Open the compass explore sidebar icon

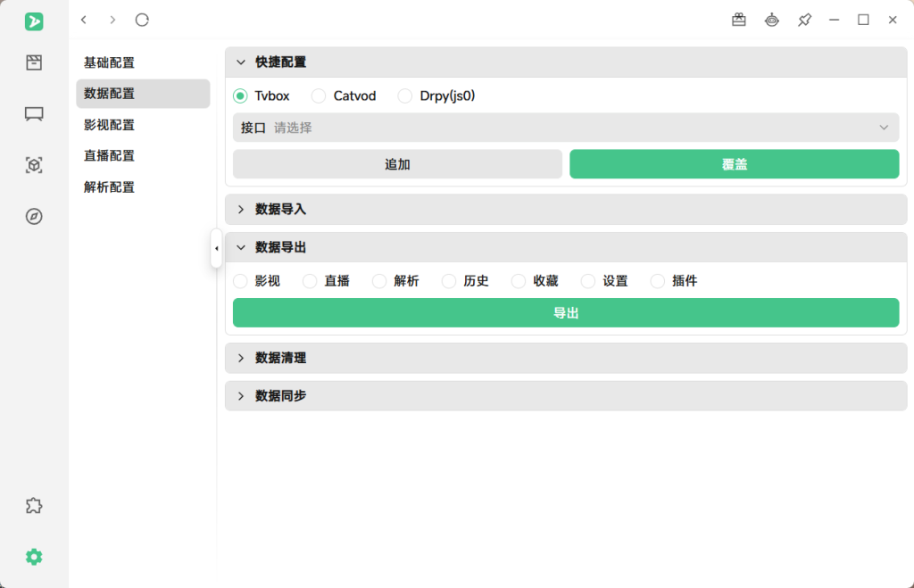(34, 216)
